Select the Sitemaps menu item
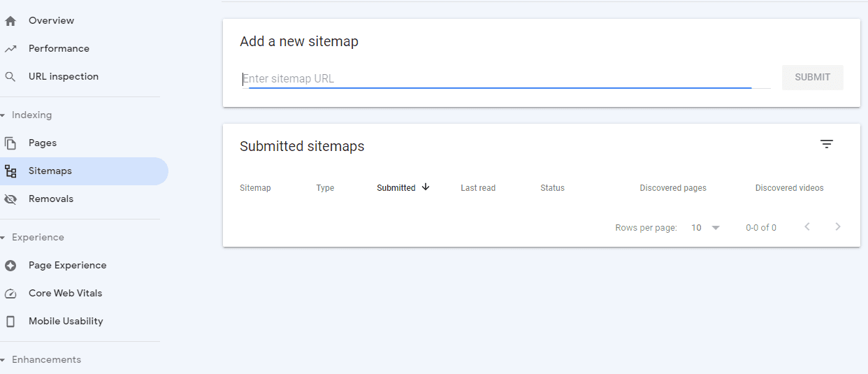 [84, 171]
